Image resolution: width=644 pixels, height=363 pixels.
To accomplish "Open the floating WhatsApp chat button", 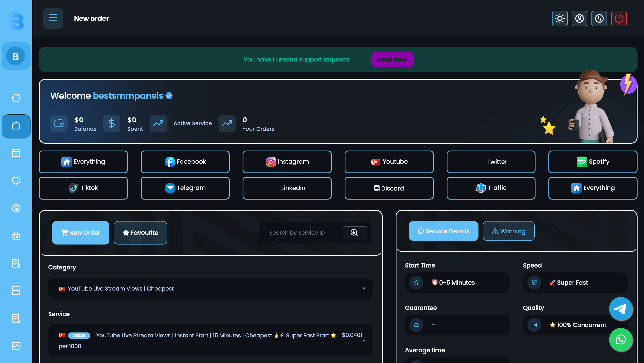I will click(x=621, y=340).
